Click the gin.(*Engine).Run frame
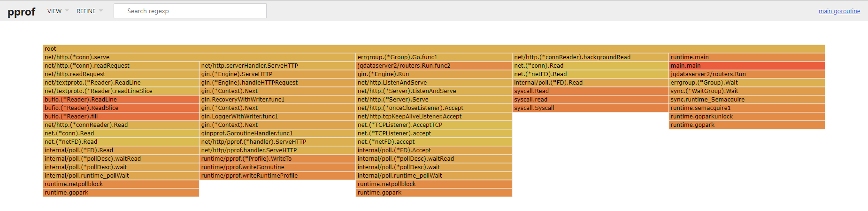868x211 pixels. point(434,74)
